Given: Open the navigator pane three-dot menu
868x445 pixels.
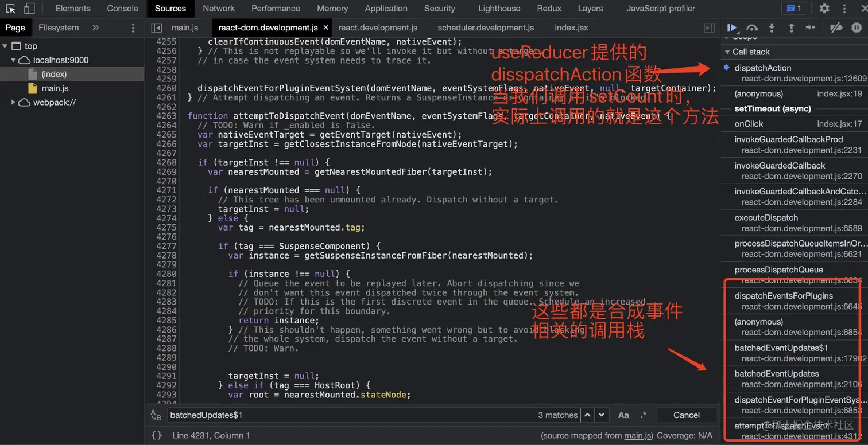Looking at the screenshot, I should (133, 28).
